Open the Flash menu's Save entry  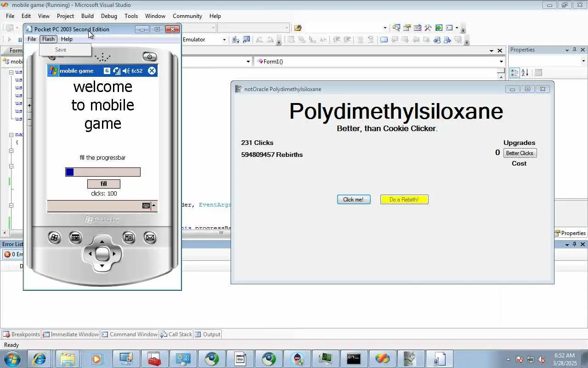pos(61,50)
